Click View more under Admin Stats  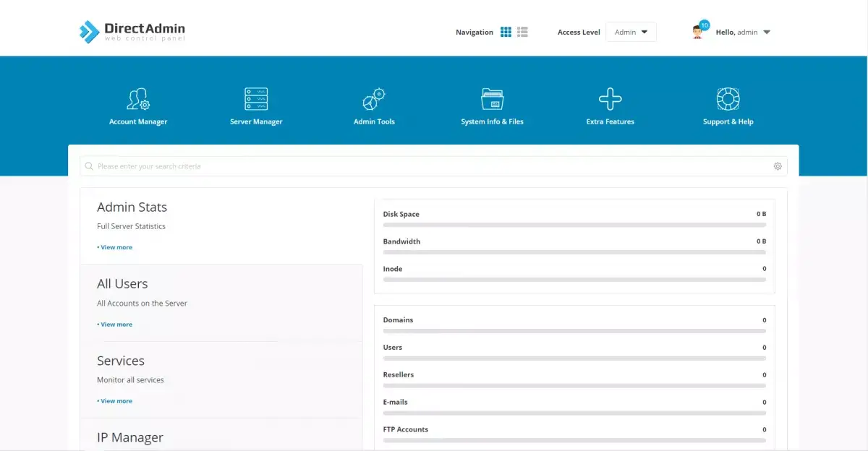[115, 247]
